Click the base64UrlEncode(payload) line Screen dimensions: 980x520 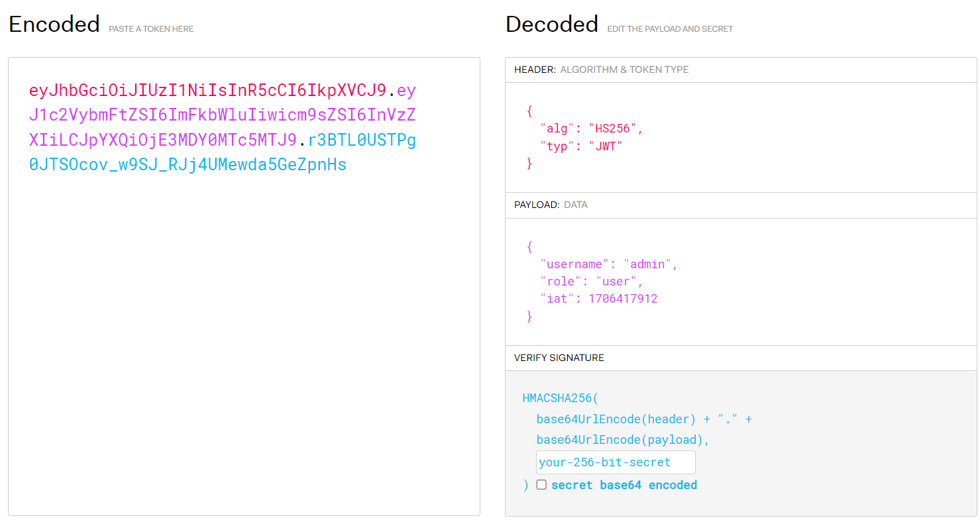(623, 440)
